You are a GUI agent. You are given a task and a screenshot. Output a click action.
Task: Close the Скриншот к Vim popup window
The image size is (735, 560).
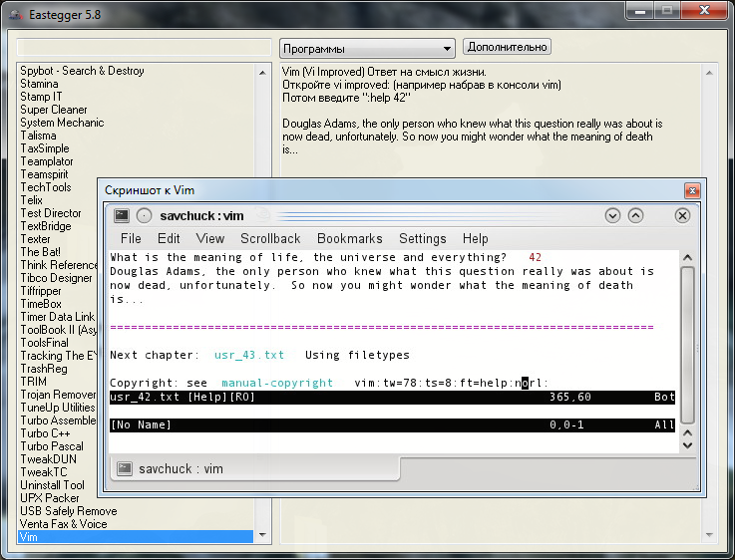pos(692,190)
